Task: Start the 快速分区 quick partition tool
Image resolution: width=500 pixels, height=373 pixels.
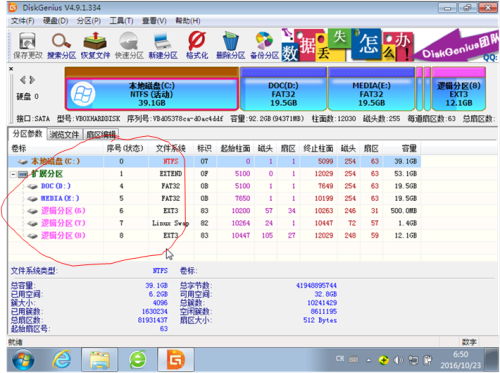Action: (x=129, y=46)
